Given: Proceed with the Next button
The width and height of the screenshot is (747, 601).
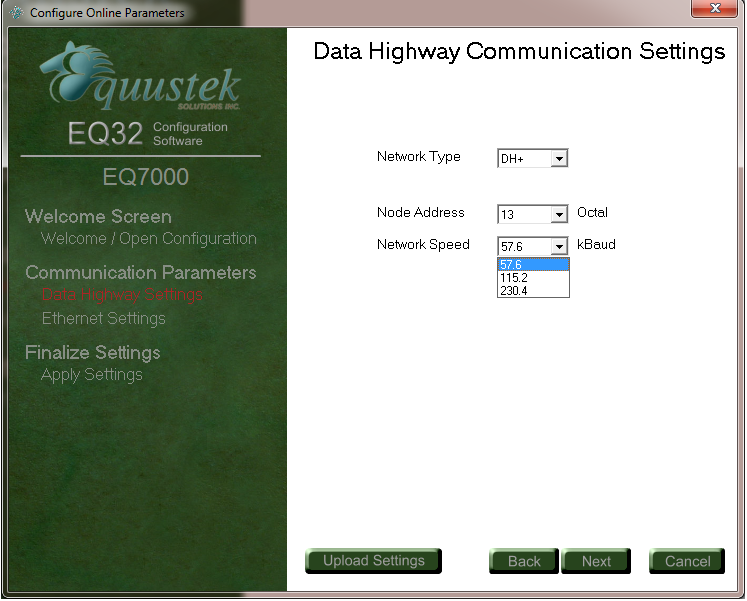Looking at the screenshot, I should pos(596,561).
